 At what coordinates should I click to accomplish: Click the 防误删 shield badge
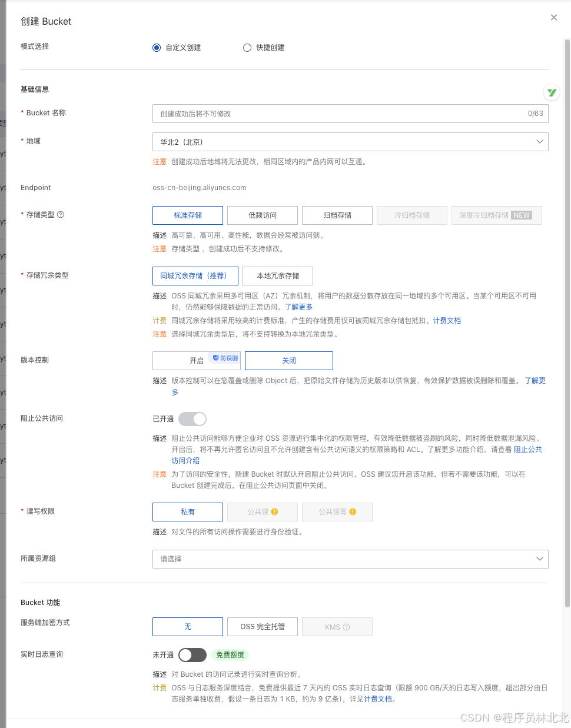coord(225,358)
